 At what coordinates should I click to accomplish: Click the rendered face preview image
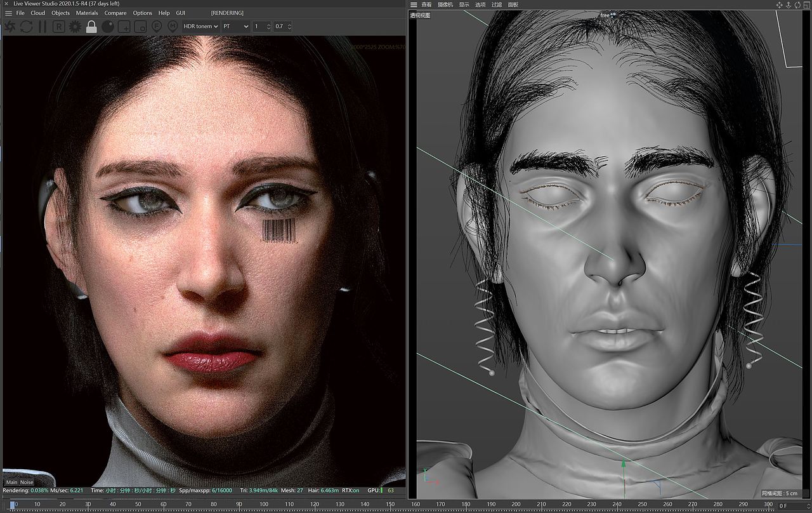[203, 260]
